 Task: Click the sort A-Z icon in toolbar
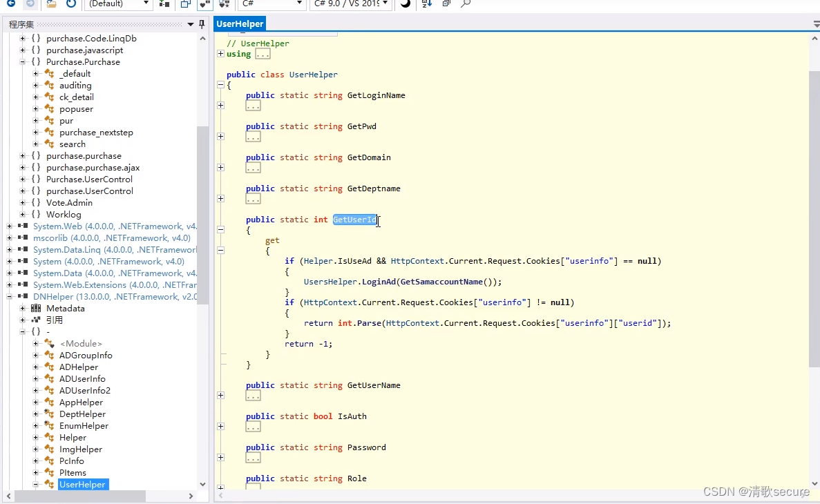pyautogui.click(x=427, y=3)
